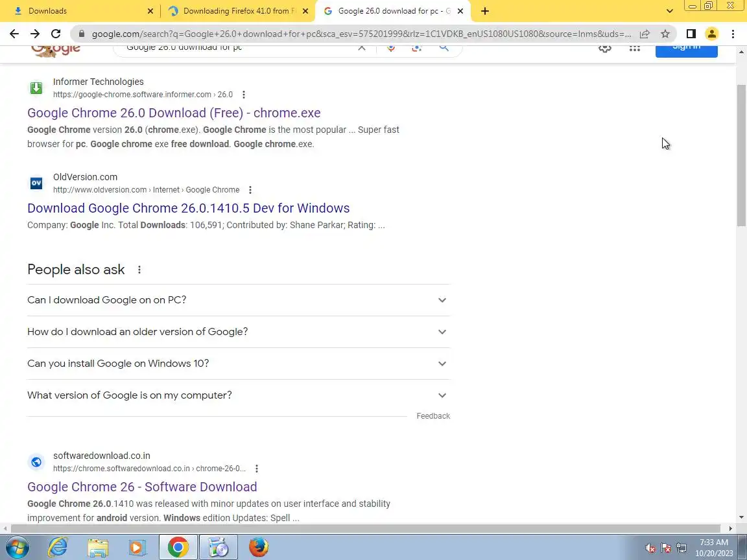The width and height of the screenshot is (747, 560).
Task: Reload the Google search page
Action: (56, 34)
